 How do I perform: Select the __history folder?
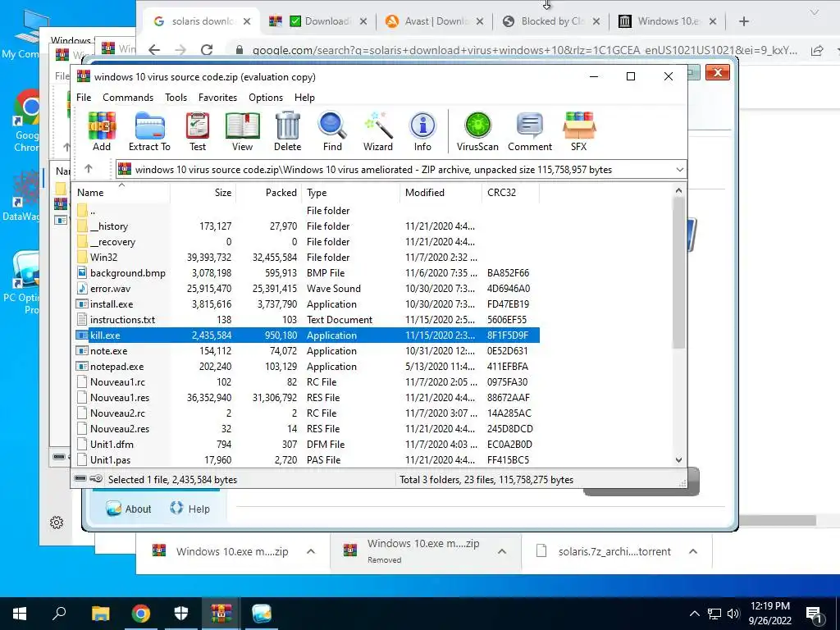click(308, 226)
